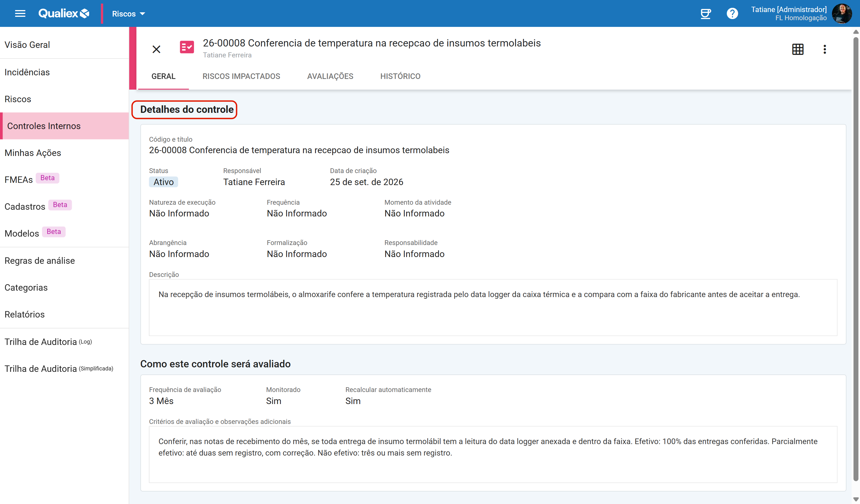Switch to the Avaliações tab

click(330, 76)
